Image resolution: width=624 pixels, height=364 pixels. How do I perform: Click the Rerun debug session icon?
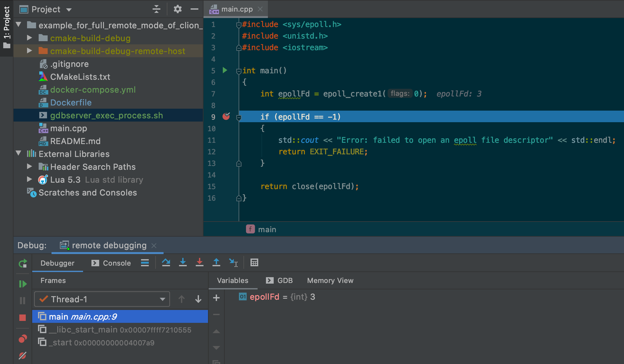[x=23, y=264]
